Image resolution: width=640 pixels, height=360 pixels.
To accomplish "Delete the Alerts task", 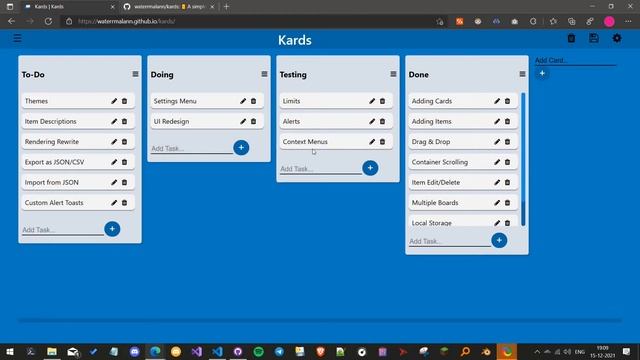I will coord(382,121).
